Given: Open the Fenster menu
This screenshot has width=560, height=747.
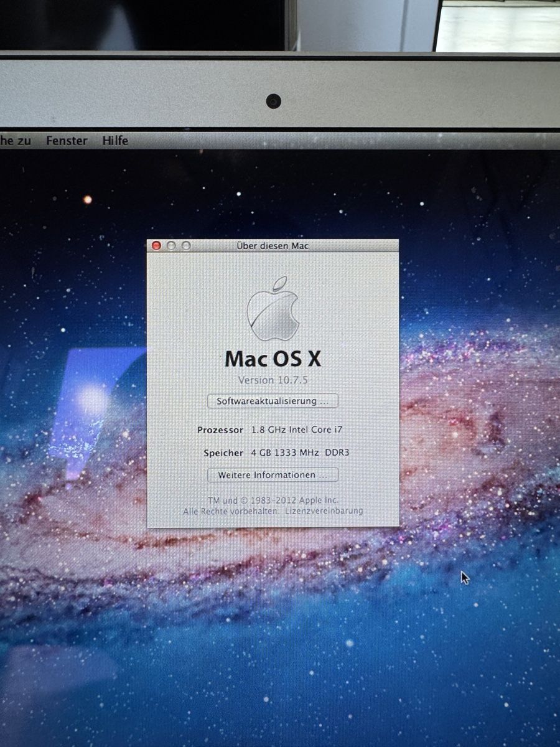Looking at the screenshot, I should point(67,141).
